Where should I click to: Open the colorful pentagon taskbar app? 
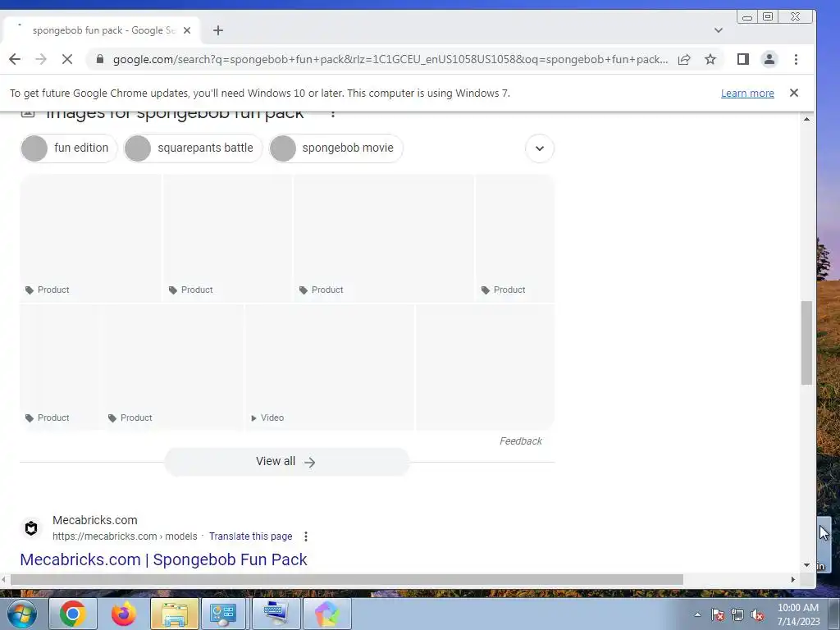click(327, 614)
